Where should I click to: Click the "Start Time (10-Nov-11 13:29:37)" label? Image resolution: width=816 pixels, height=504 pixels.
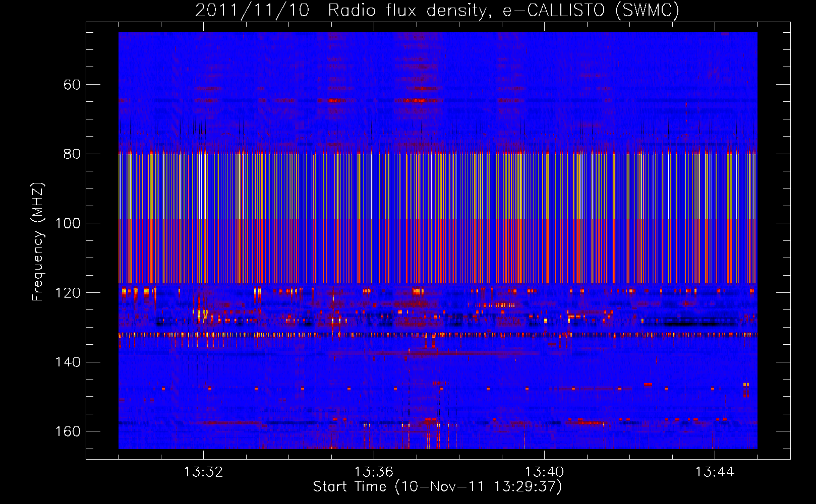coord(437,487)
